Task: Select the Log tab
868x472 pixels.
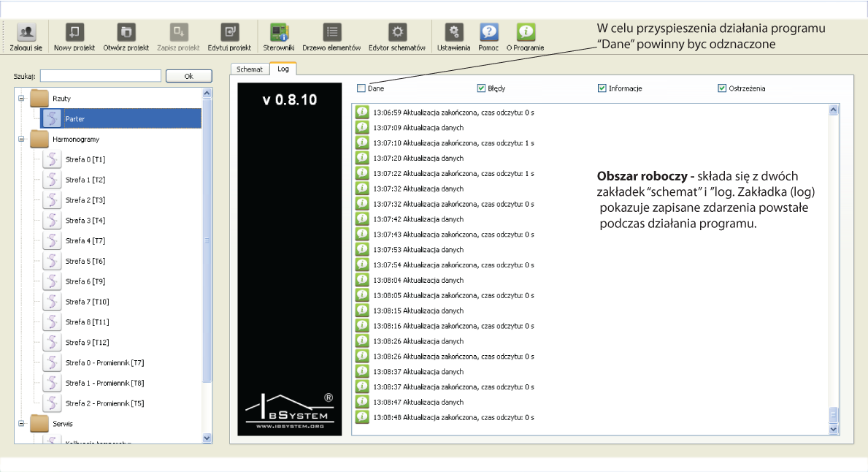Action: [x=283, y=69]
